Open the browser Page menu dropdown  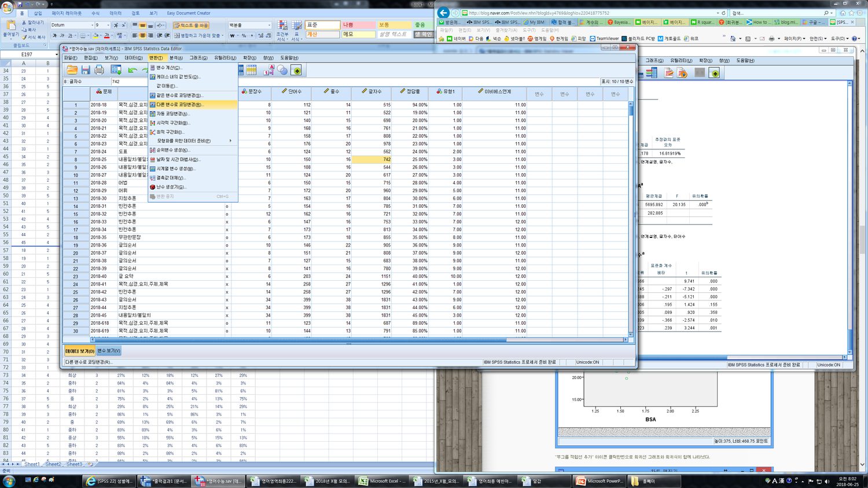(x=794, y=39)
